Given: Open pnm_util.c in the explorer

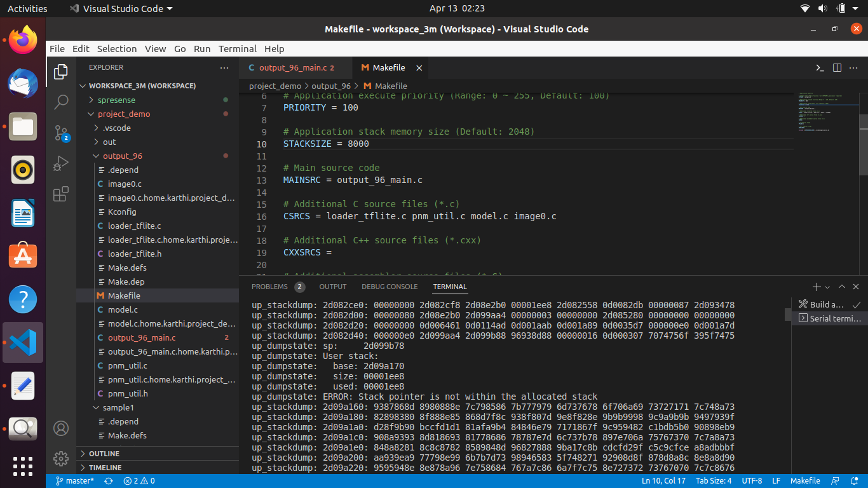Looking at the screenshot, I should [127, 365].
